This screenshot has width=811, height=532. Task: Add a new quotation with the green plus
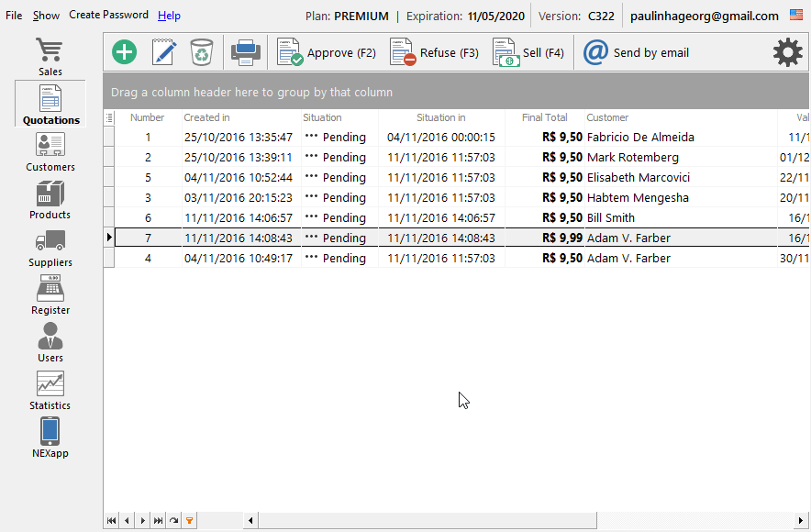pyautogui.click(x=124, y=52)
